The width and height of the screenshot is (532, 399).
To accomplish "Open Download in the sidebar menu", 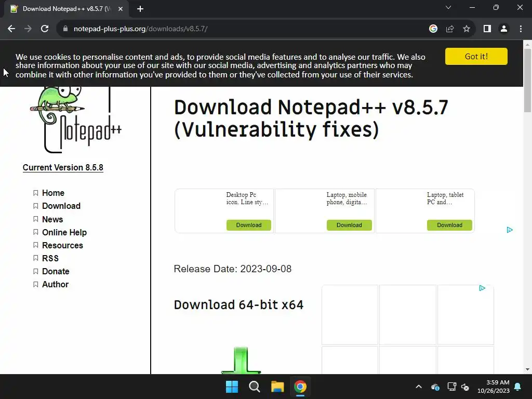I will coord(61,206).
